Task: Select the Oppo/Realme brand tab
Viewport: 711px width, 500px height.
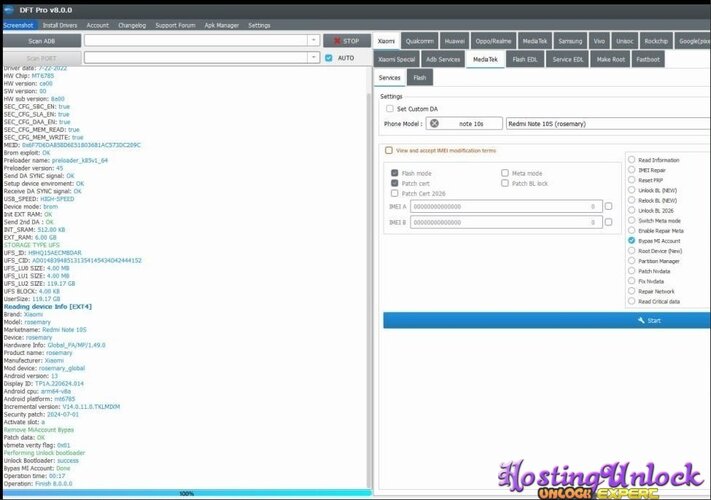Action: [x=493, y=41]
